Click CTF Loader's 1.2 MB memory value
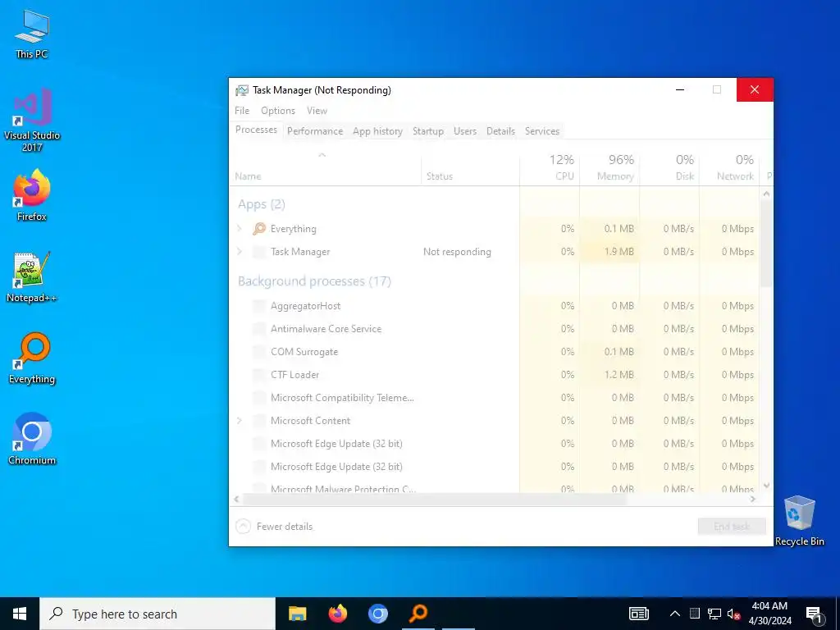Viewport: 840px width, 630px height. 619,375
